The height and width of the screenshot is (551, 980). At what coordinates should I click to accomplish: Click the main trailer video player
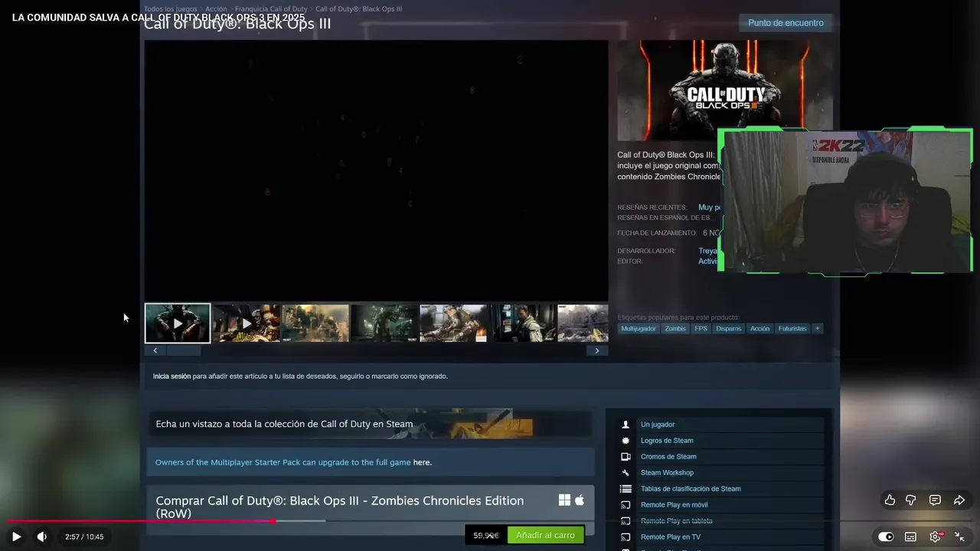tap(376, 170)
